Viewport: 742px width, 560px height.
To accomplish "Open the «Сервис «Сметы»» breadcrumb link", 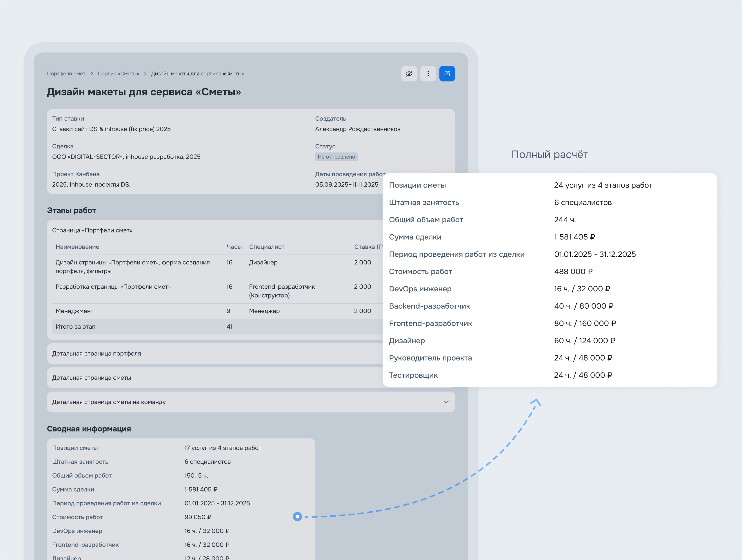I will (x=119, y=74).
